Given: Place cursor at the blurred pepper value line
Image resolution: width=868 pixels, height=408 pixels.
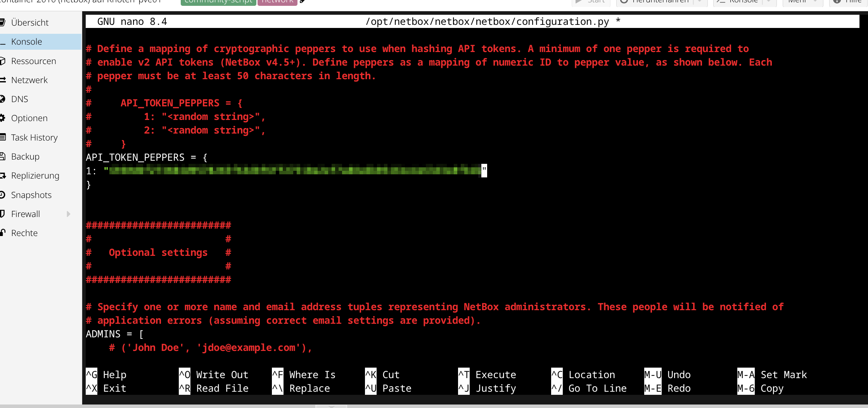Looking at the screenshot, I should click(x=286, y=171).
